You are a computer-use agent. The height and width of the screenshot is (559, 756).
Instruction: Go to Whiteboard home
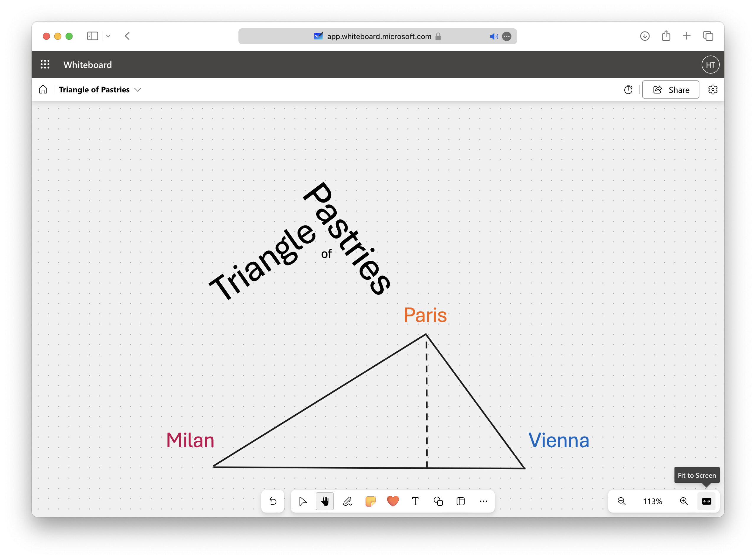coord(43,89)
